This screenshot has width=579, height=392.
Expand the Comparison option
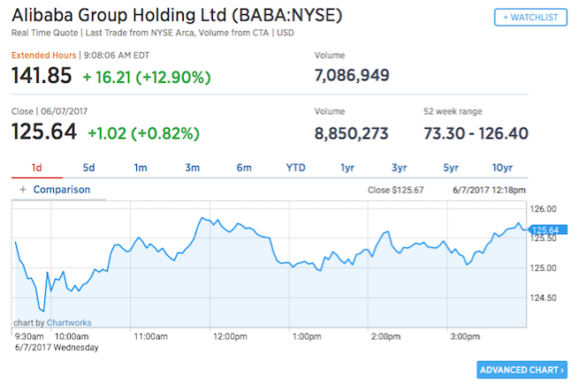coord(62,190)
